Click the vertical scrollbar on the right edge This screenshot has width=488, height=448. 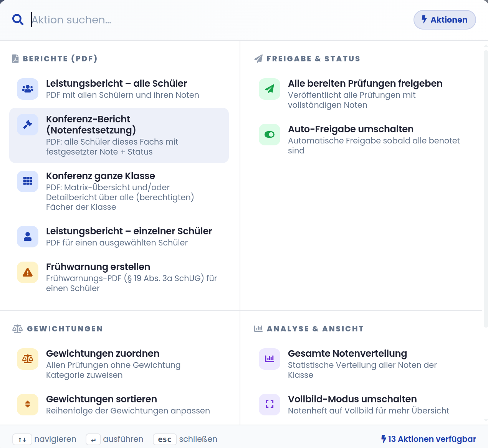pyautogui.click(x=486, y=188)
